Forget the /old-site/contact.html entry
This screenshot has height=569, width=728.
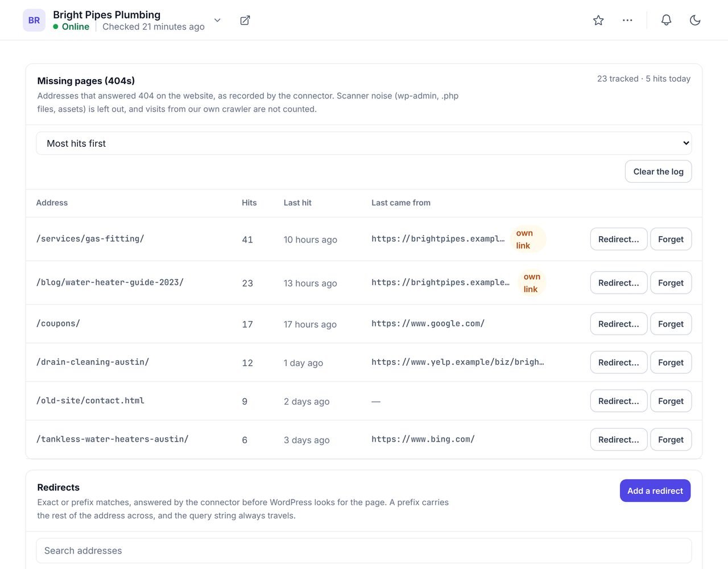[671, 401]
